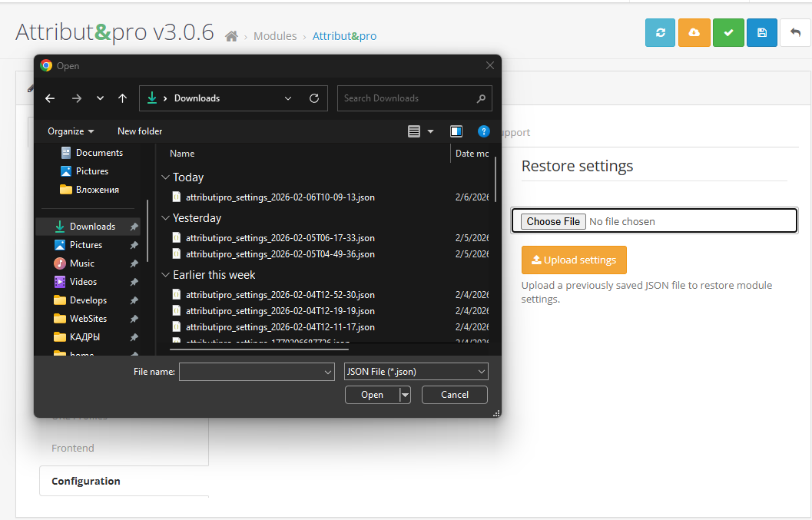Navigate up one folder level

click(122, 98)
